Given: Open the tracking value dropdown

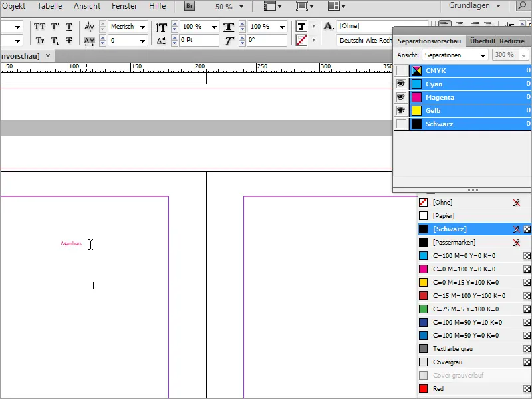Looking at the screenshot, I should (x=142, y=41).
